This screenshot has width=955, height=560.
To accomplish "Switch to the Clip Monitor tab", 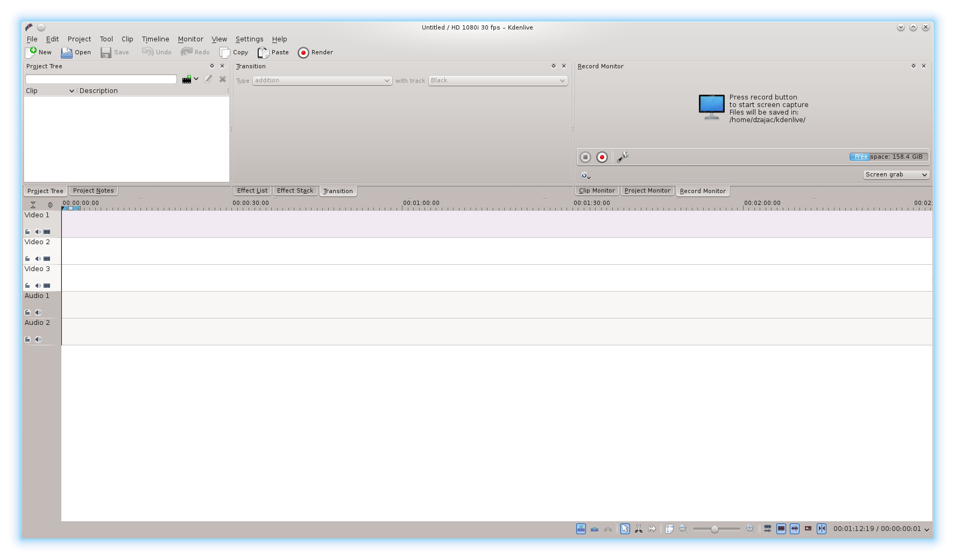I will [597, 190].
